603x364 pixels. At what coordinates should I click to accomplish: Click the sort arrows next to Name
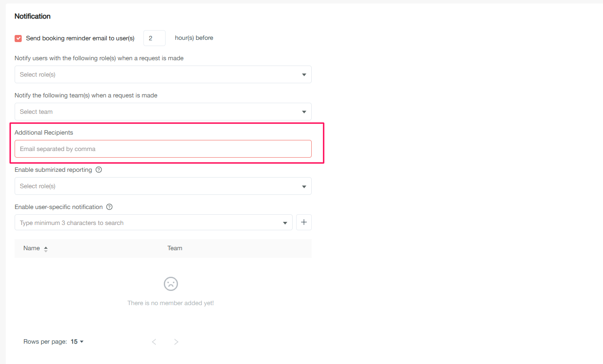[x=46, y=249]
